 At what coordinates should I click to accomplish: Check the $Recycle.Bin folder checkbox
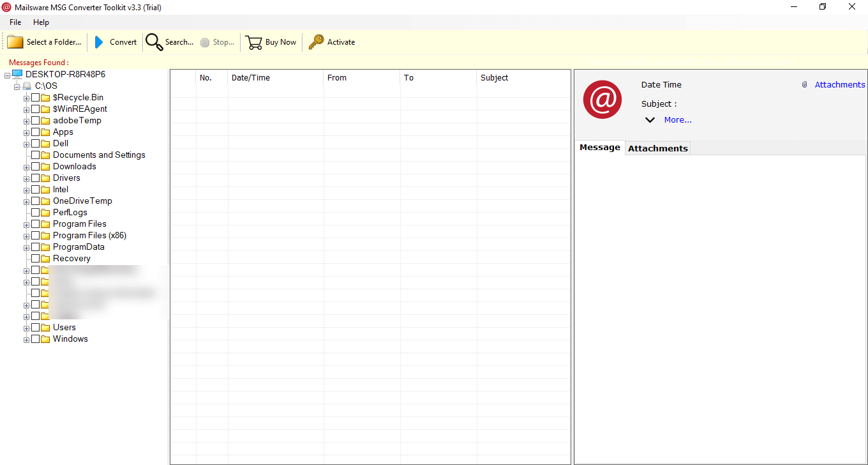tap(36, 98)
